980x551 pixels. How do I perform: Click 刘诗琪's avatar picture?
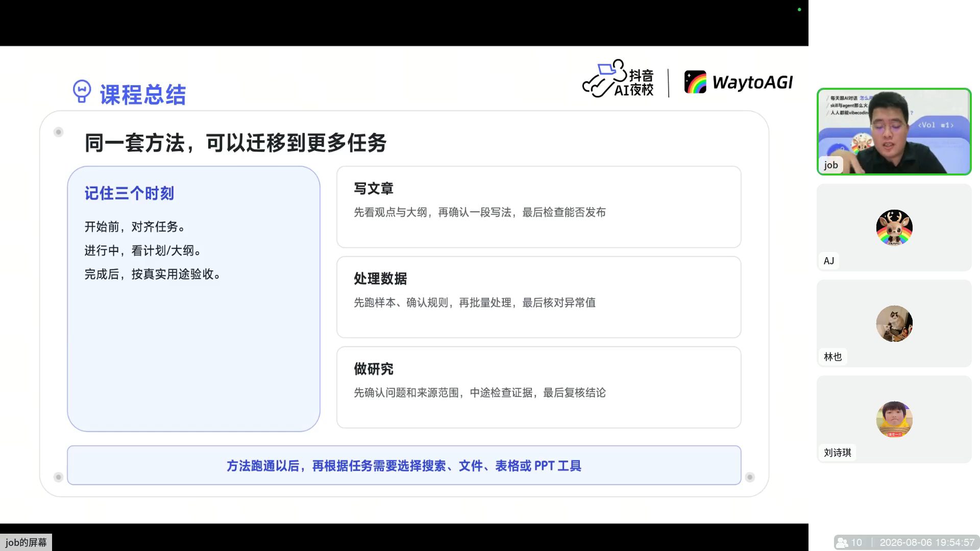click(894, 419)
